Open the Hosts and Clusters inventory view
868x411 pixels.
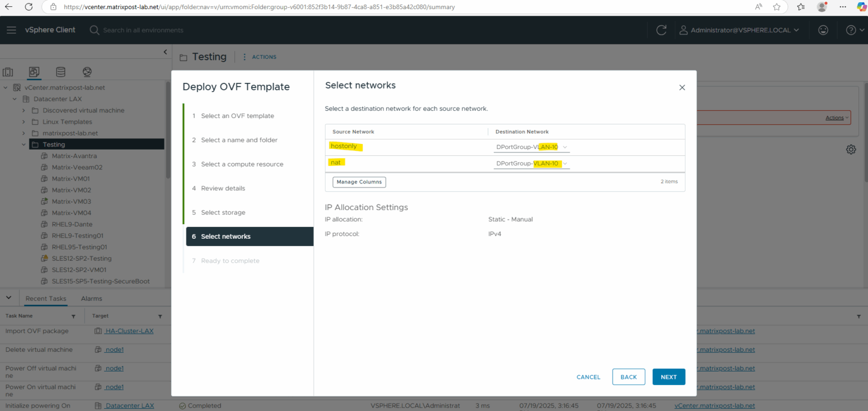tap(8, 72)
